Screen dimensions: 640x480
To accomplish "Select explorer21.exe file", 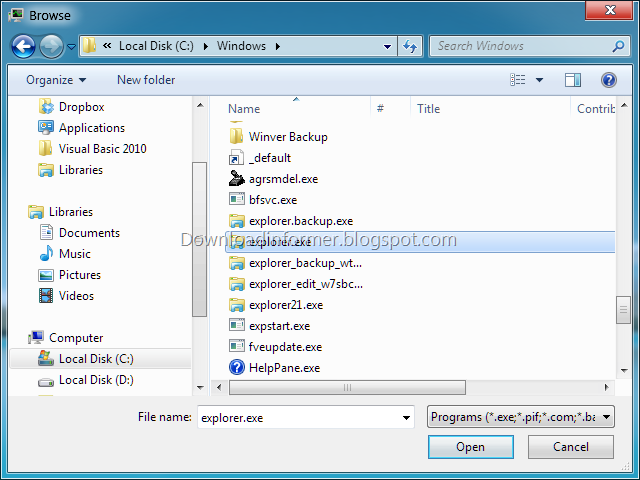I will click(276, 305).
